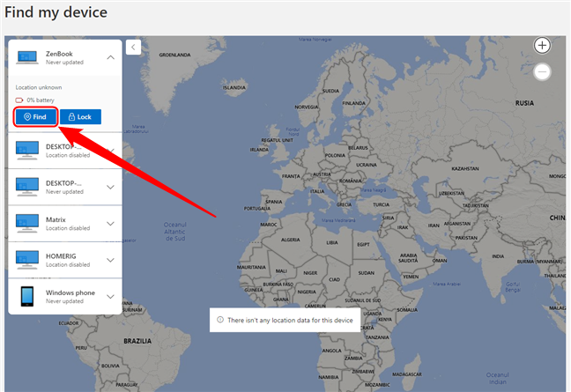Click the HOMERIG device name

(x=61, y=255)
